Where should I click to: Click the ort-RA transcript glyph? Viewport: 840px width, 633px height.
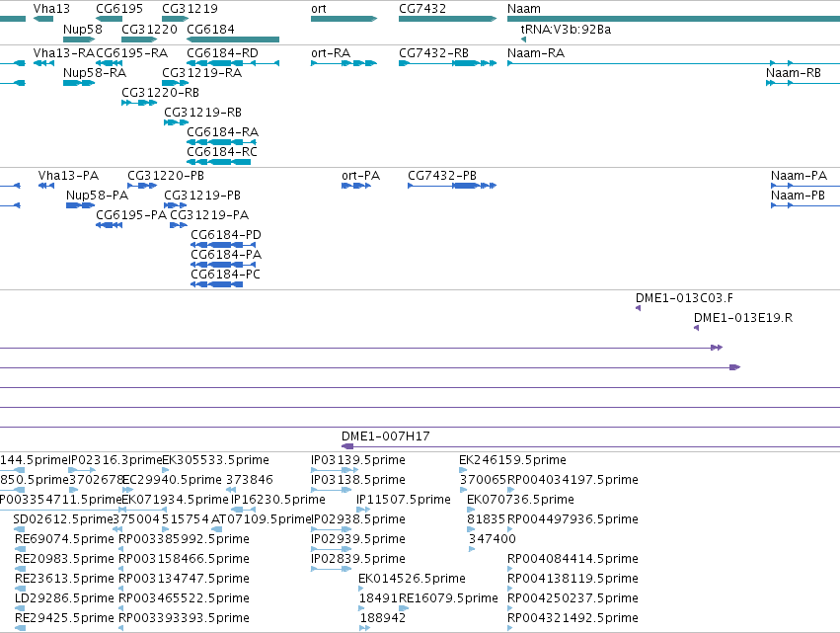pos(344,63)
